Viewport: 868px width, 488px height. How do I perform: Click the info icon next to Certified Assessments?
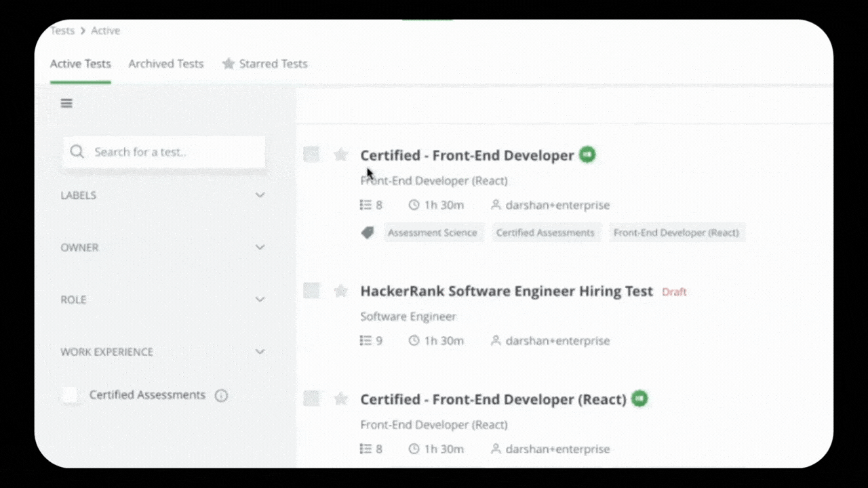click(221, 396)
